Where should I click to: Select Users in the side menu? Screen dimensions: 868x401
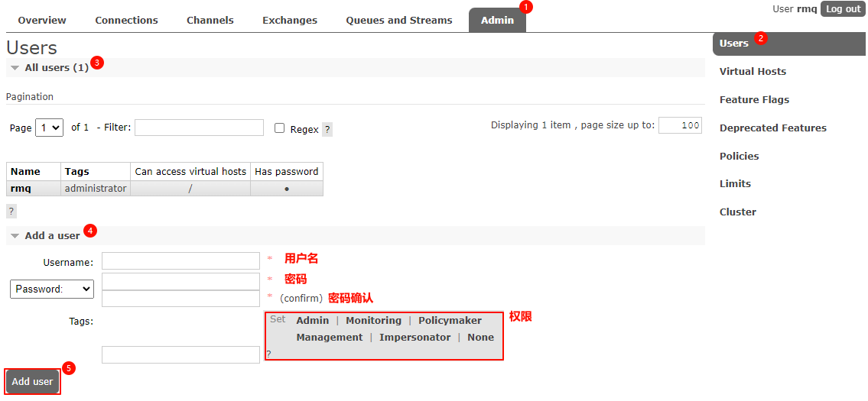(x=788, y=43)
